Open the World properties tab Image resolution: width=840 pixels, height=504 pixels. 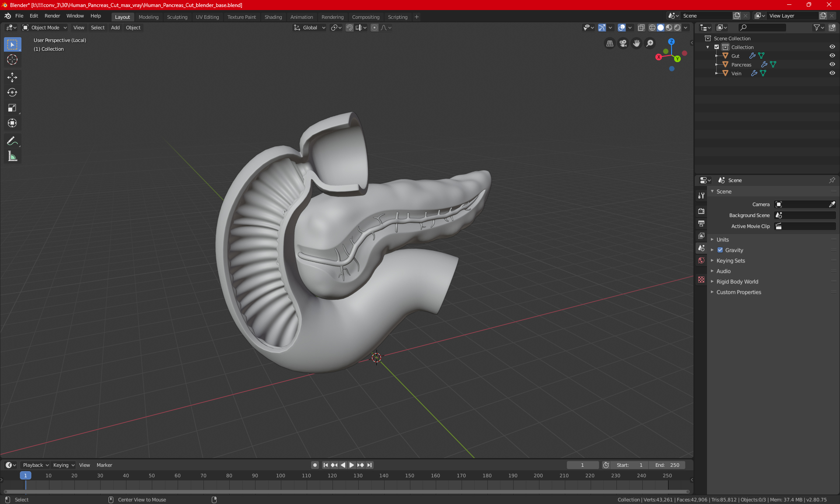tap(701, 260)
